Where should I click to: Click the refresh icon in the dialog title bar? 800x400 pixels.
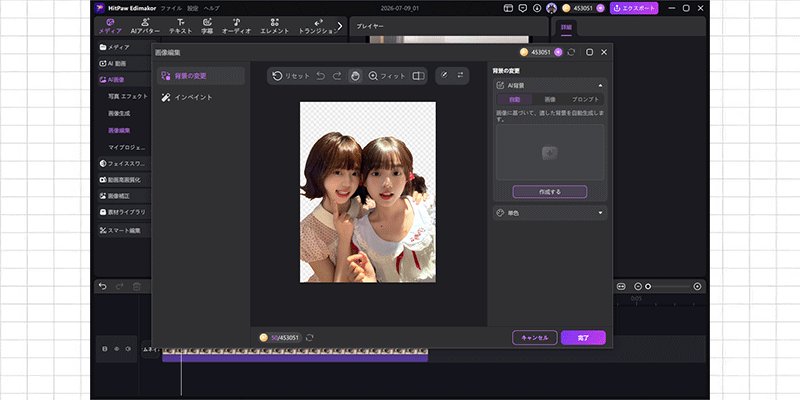click(x=571, y=52)
